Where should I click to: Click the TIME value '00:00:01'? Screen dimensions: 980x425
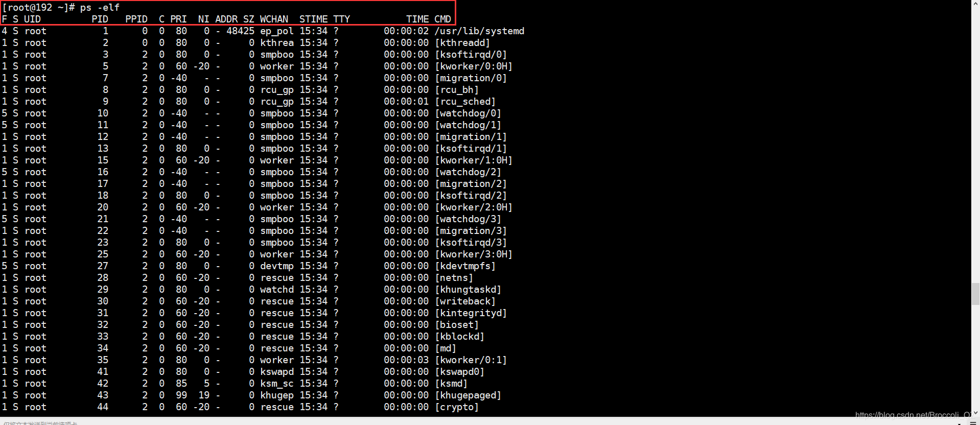406,102
